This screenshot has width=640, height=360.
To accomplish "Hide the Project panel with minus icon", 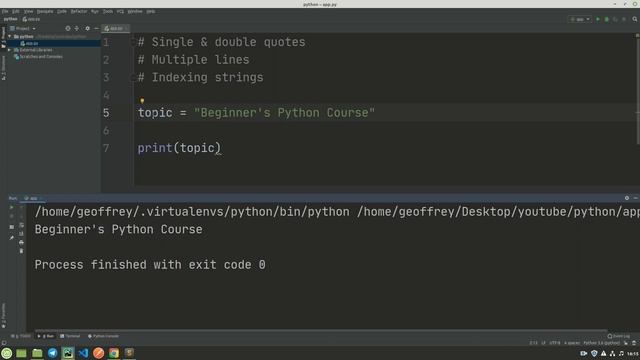I will click(96, 29).
